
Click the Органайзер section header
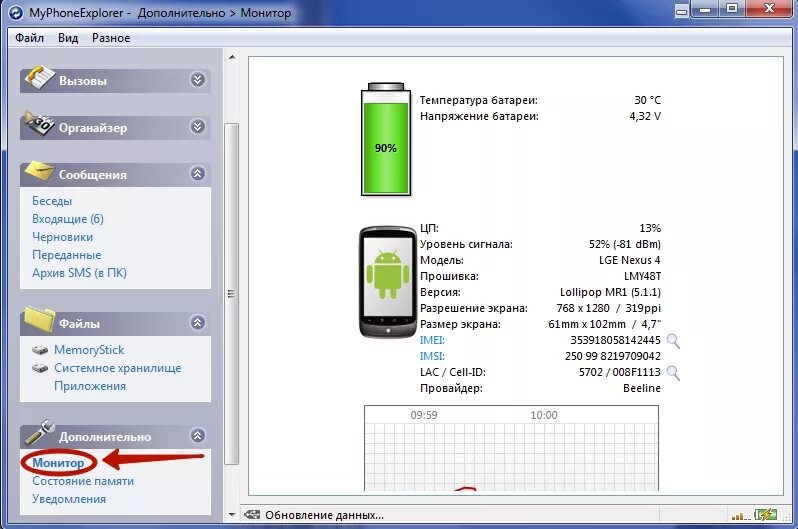115,127
